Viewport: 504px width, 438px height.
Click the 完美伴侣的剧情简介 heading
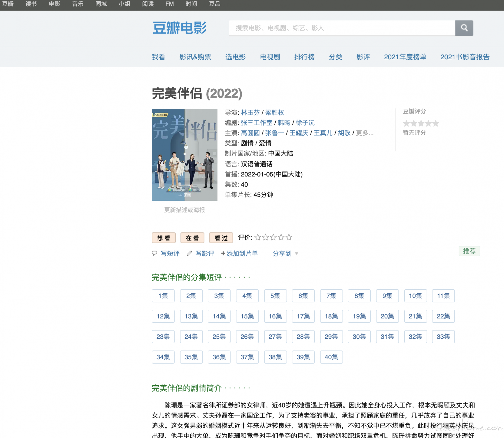coord(187,388)
